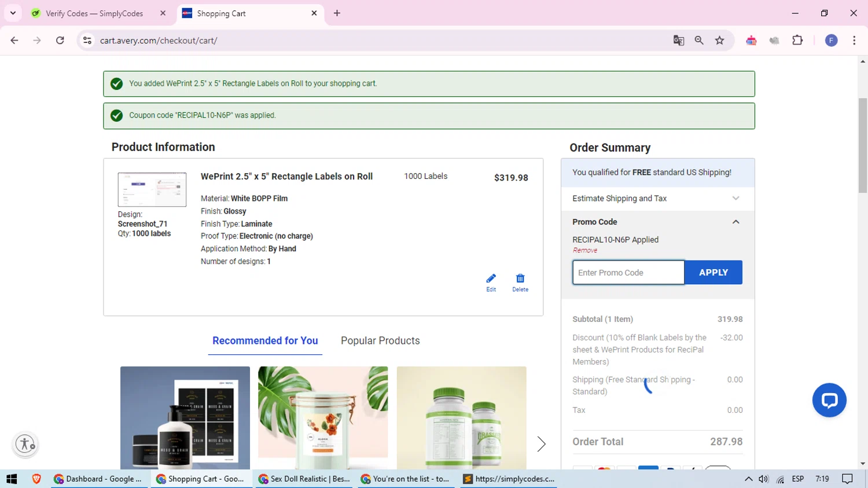Open the tab search dropdown arrow
Screen dimensions: 868x488
pos(13,13)
